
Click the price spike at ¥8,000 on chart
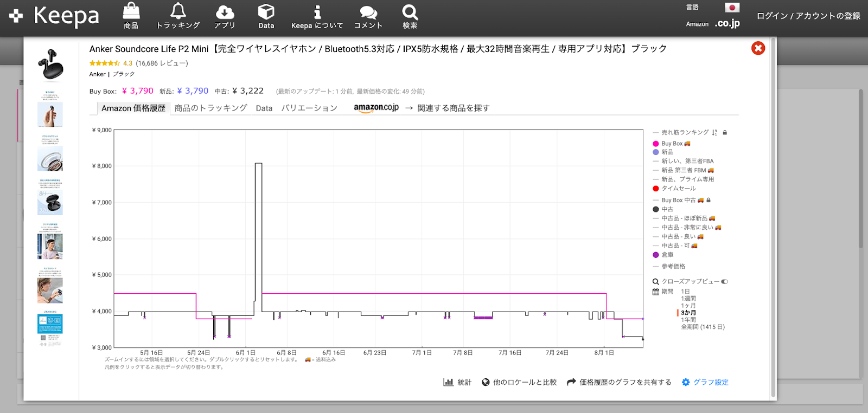258,164
